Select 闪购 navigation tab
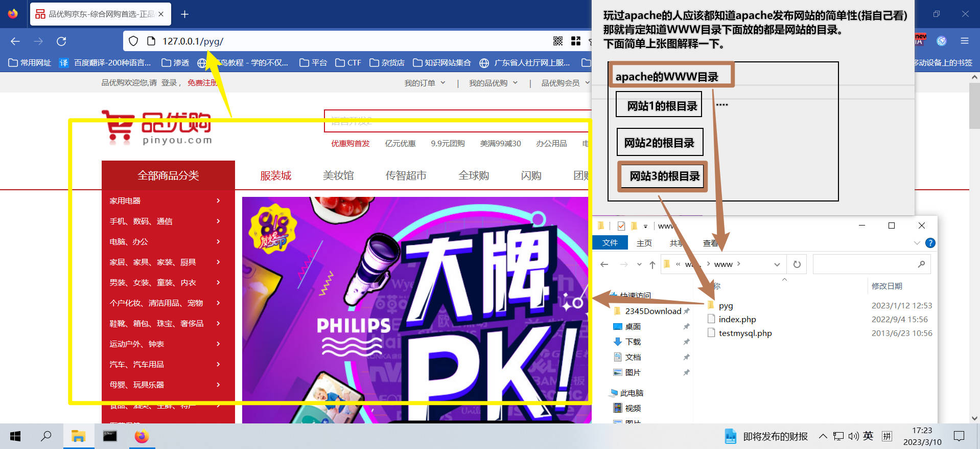Screen dimensions: 980x449 531,175
